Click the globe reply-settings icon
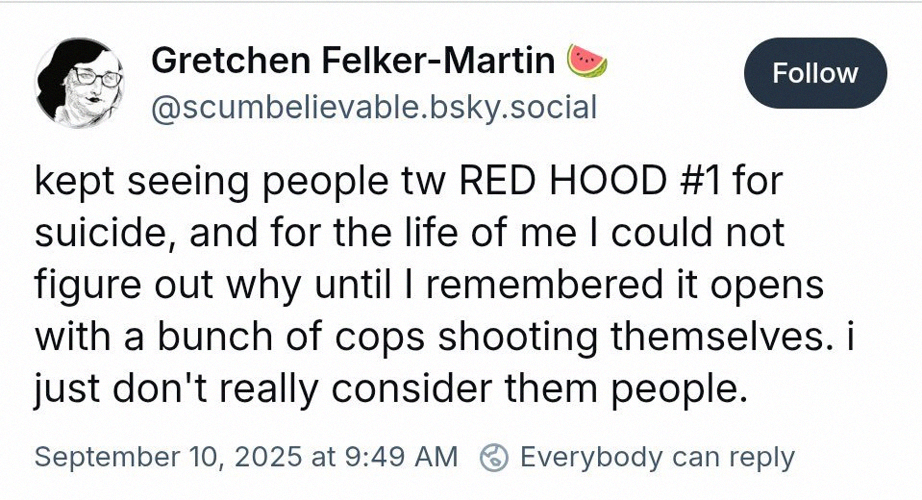922x500 pixels. coord(494,458)
